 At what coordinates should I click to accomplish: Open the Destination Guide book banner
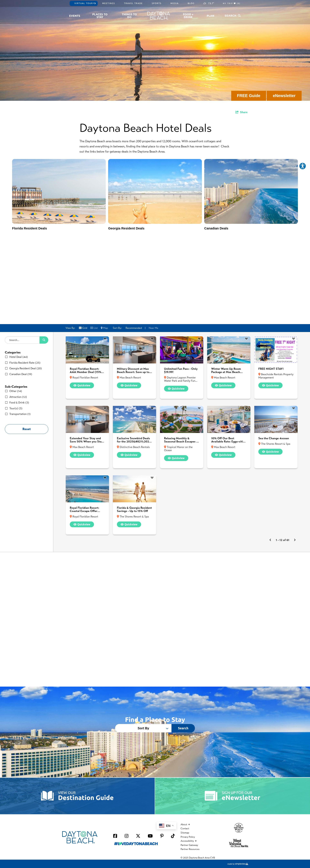tap(77, 796)
